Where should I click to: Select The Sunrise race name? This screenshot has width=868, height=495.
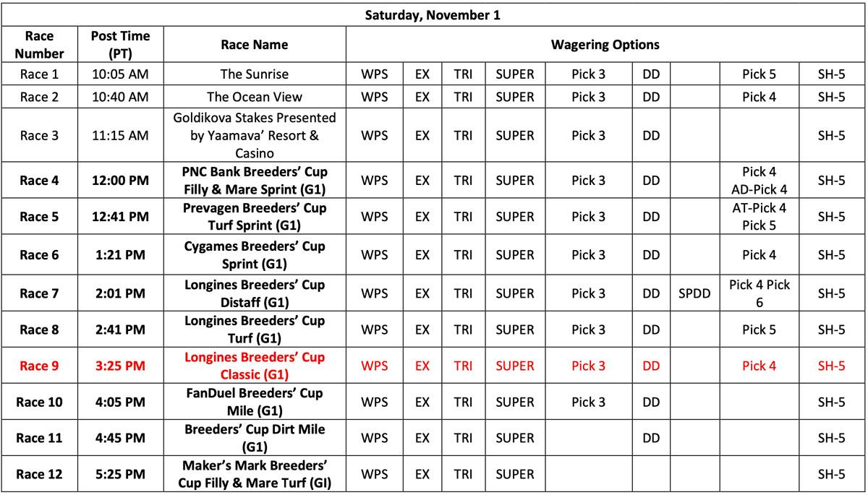pyautogui.click(x=255, y=74)
